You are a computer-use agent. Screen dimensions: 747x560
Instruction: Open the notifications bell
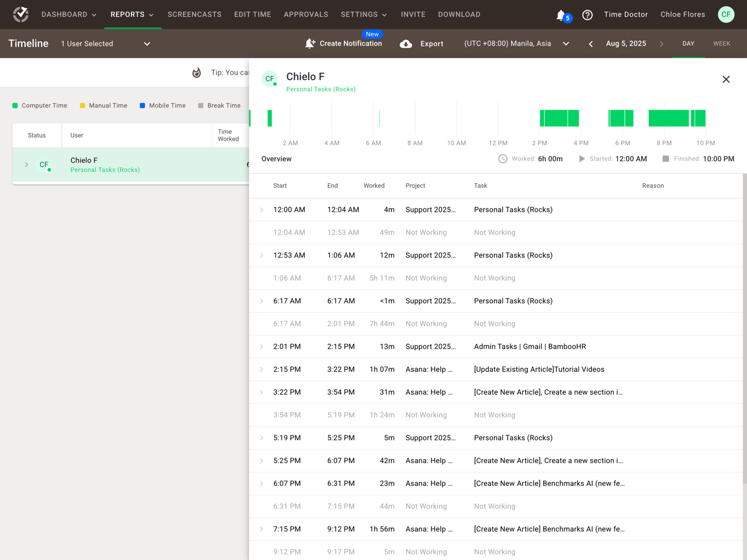[561, 15]
